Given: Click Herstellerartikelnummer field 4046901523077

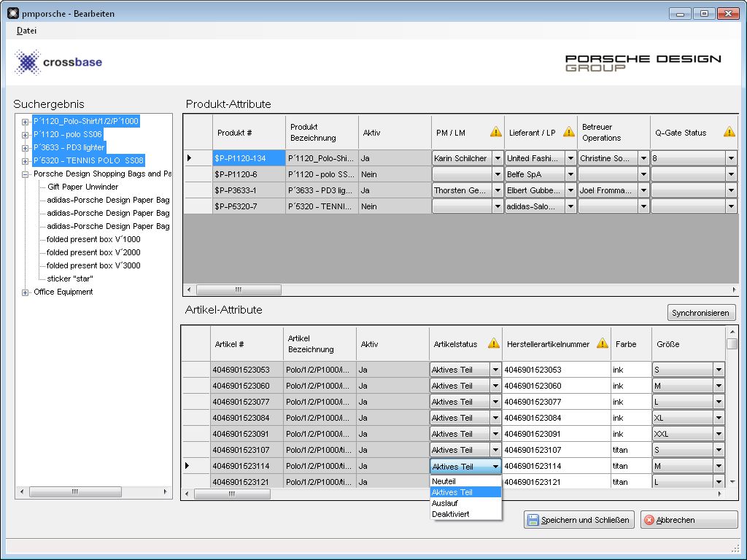Looking at the screenshot, I should pos(556,402).
